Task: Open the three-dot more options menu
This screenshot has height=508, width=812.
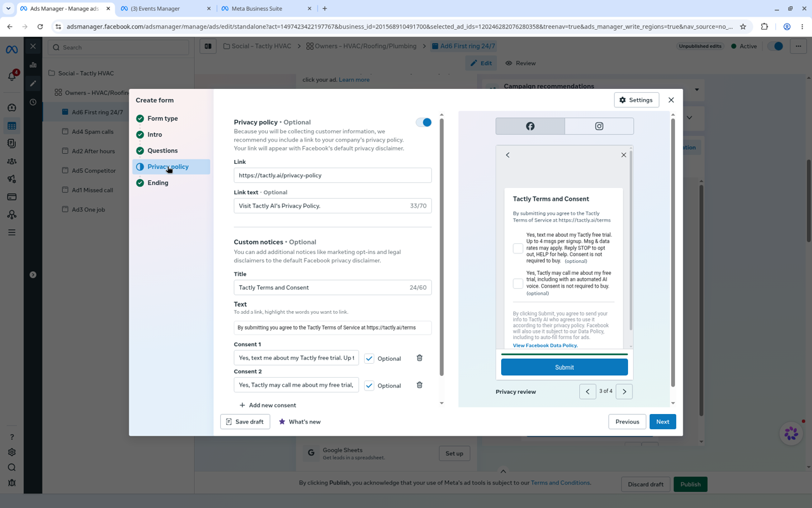Action: 799,46
